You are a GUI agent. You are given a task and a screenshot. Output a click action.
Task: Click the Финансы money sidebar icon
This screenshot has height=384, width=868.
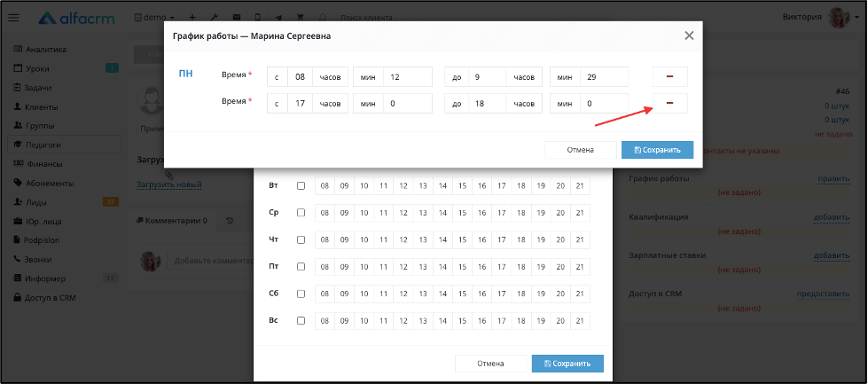pos(18,164)
